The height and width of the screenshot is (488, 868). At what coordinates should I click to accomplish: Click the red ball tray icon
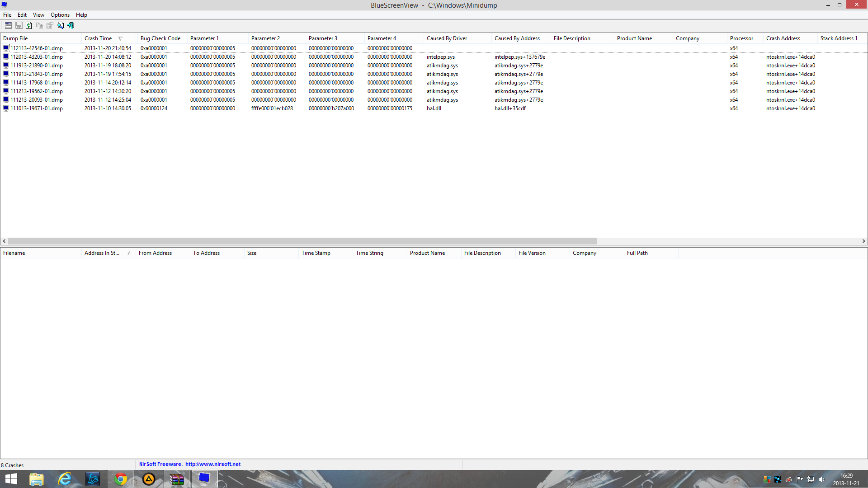tap(788, 479)
